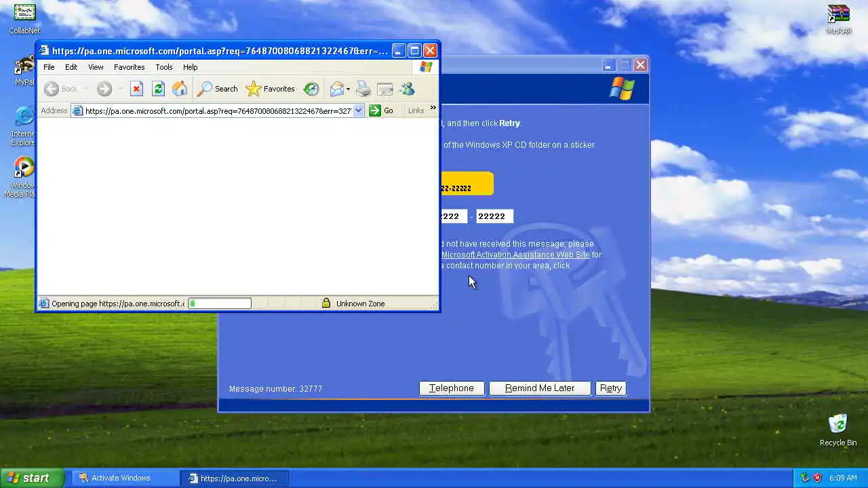Click the Edit page toolbar icon
Screen dimensions: 868x488
point(385,89)
